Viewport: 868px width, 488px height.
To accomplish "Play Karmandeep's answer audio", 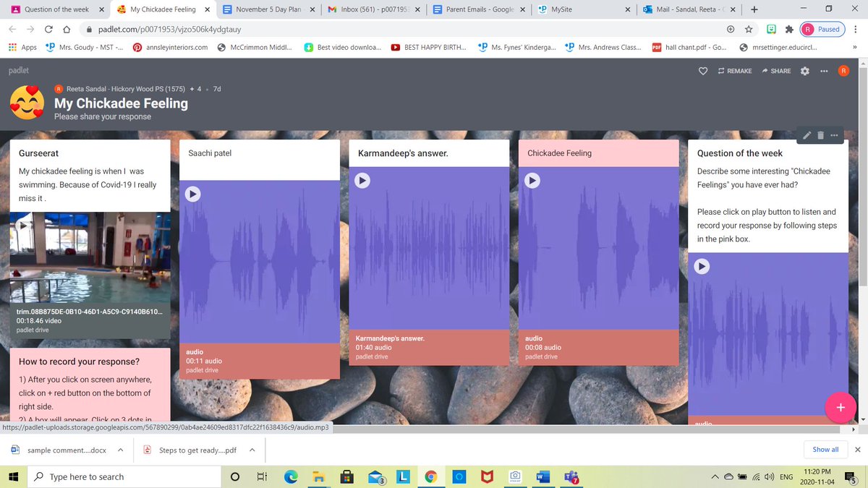I will [x=362, y=181].
